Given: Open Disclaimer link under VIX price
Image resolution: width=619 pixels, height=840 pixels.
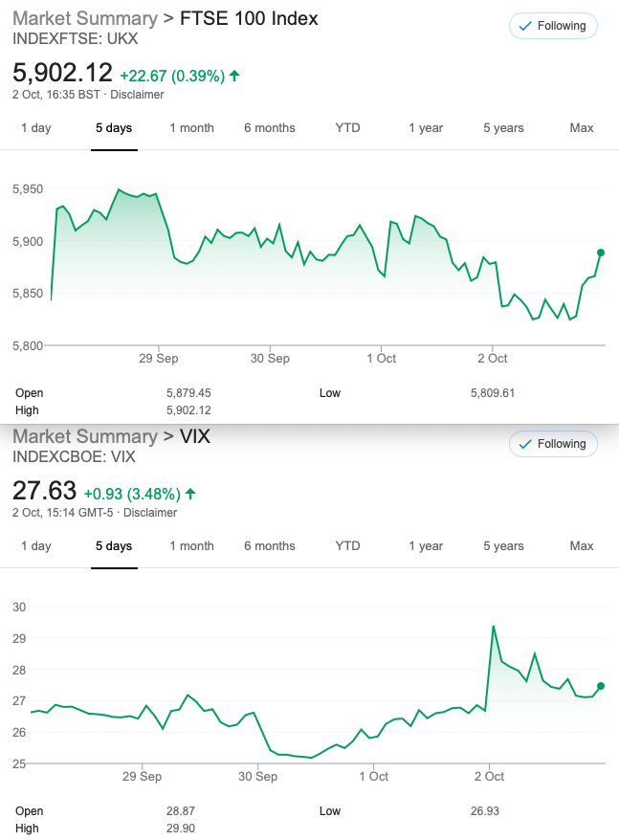Looking at the screenshot, I should coord(150,513).
